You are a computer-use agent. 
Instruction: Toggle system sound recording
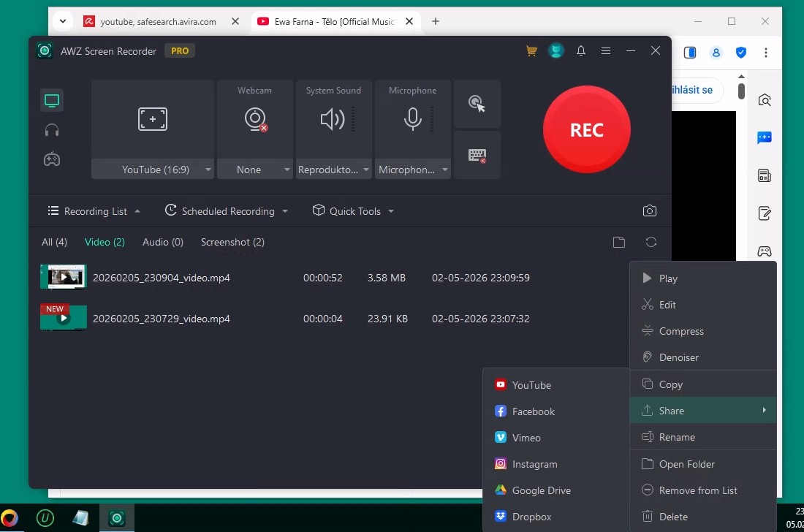[x=333, y=119]
